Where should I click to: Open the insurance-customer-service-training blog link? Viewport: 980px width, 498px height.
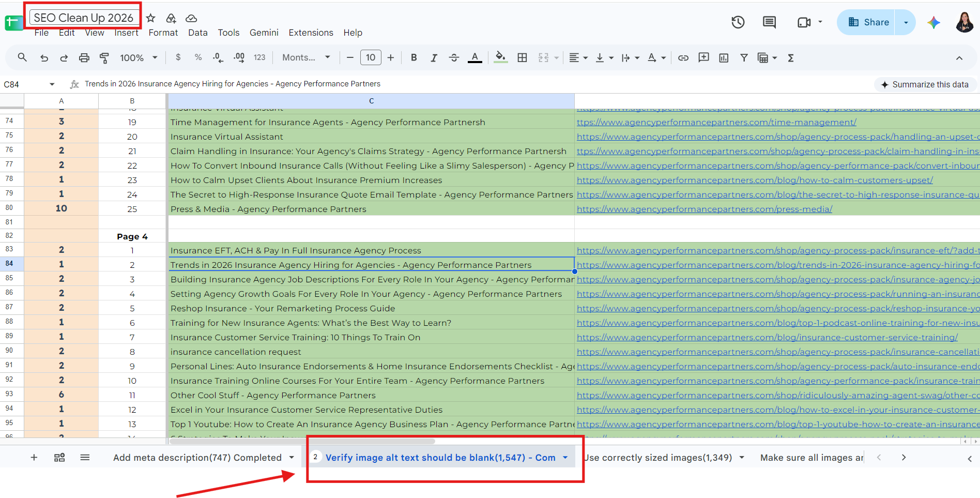767,337
